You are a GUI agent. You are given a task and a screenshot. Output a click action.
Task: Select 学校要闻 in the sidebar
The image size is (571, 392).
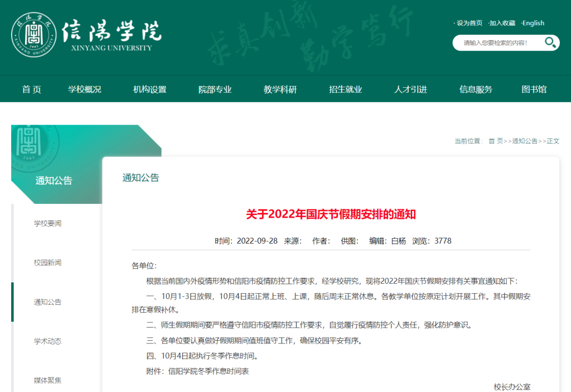click(48, 223)
